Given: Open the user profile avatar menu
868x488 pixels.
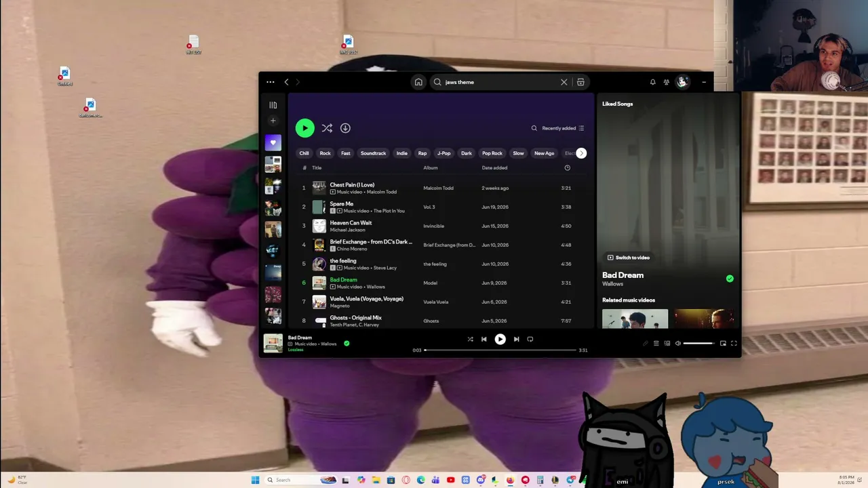Looking at the screenshot, I should click(682, 82).
